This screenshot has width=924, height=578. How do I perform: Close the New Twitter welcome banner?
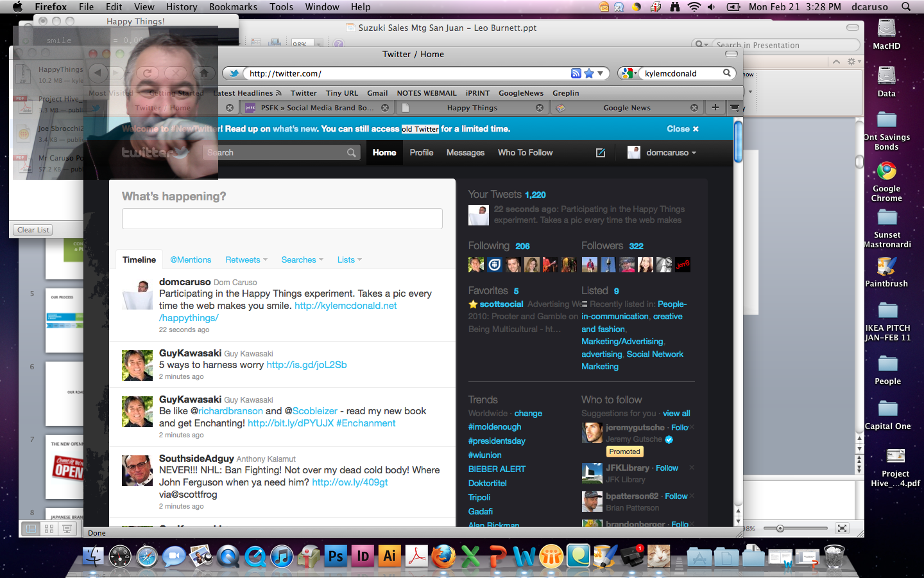pyautogui.click(x=682, y=129)
